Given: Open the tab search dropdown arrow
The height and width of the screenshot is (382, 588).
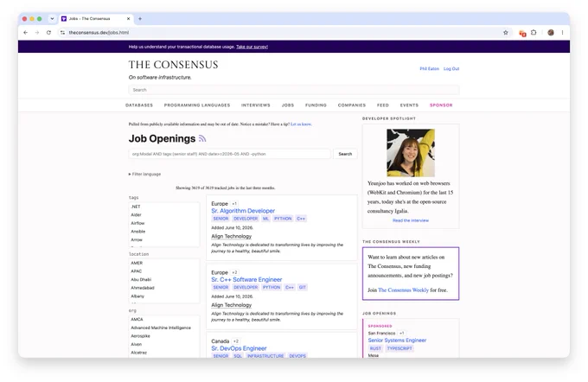Looking at the screenshot, I should click(52, 18).
